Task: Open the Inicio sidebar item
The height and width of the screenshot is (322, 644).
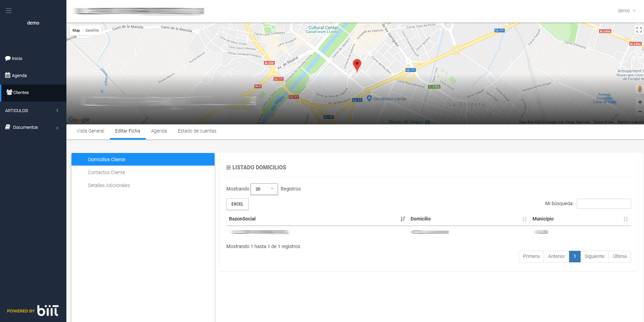Action: click(14, 59)
